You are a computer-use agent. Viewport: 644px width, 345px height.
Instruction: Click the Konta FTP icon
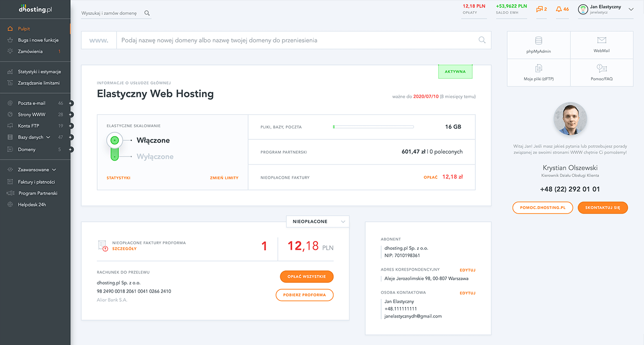10,126
